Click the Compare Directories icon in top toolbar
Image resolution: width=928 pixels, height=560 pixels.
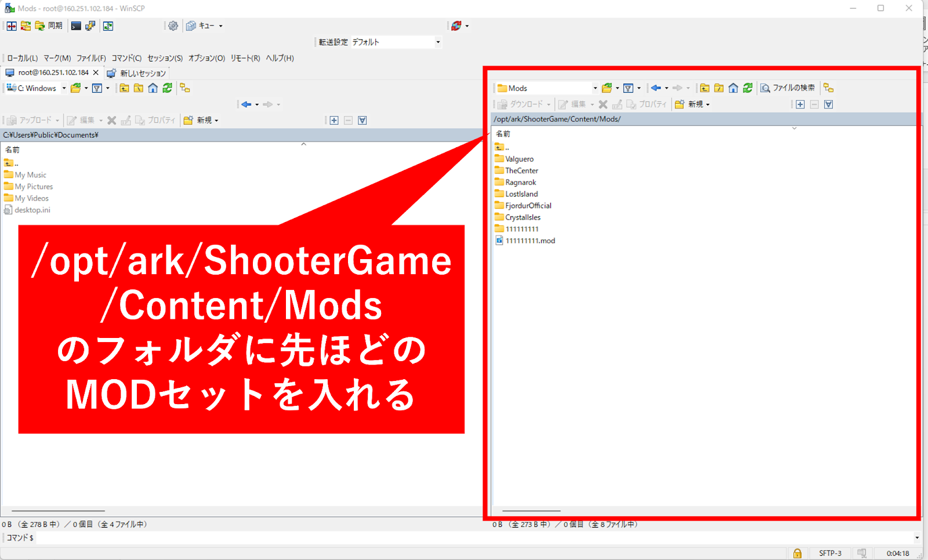[12, 26]
